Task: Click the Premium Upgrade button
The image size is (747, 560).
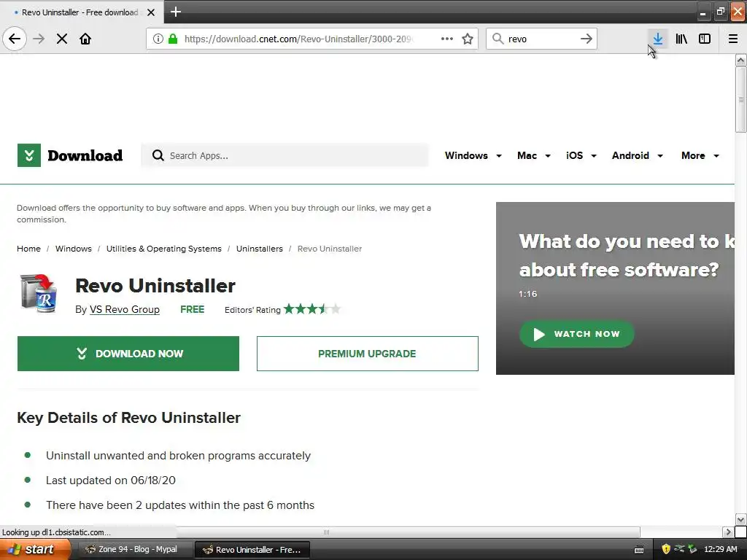Action: coord(368,354)
